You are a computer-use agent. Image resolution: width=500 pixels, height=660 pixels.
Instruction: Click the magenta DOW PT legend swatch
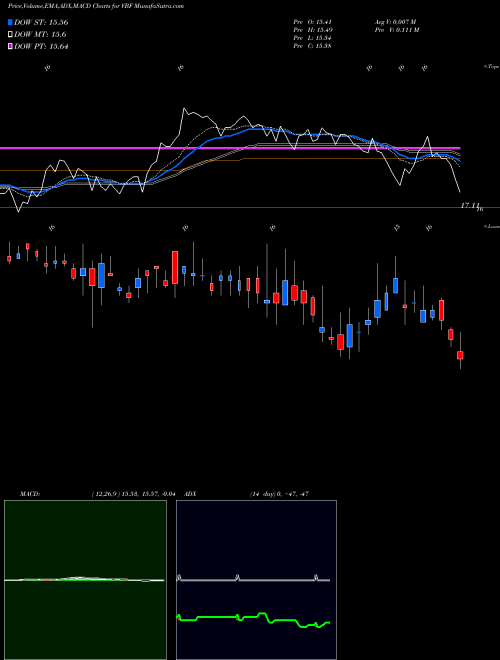tap(10, 46)
